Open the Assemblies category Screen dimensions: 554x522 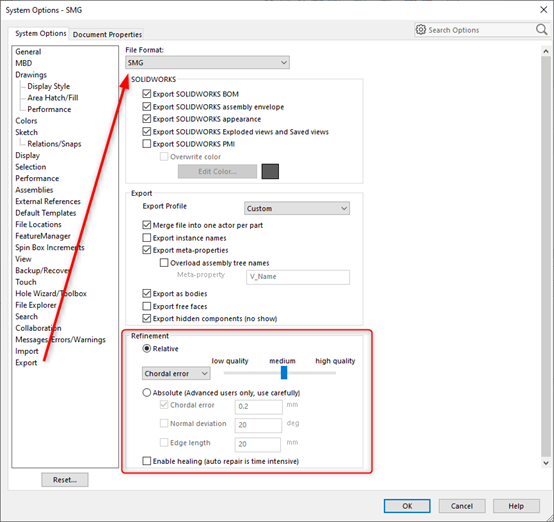tap(34, 190)
